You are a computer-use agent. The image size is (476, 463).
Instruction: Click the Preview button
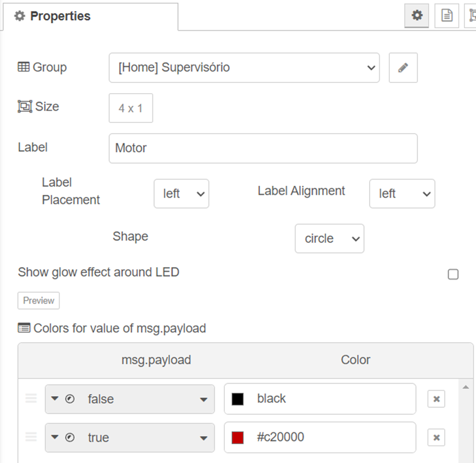(x=38, y=301)
